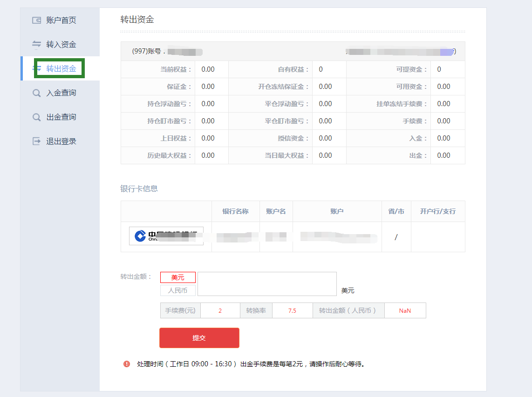The width and height of the screenshot is (532, 397).
Task: Click the 出金 label in the table
Action: point(418,155)
